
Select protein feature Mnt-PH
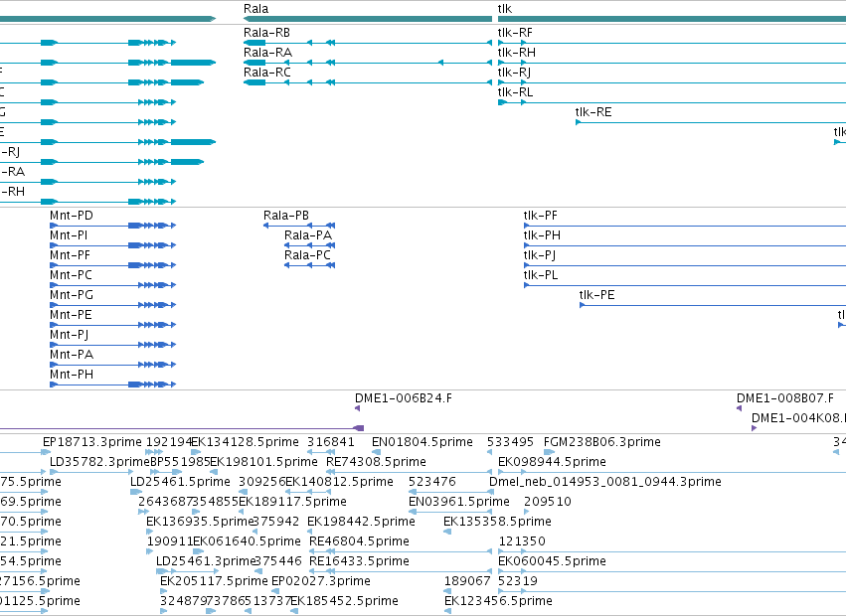[x=72, y=376]
